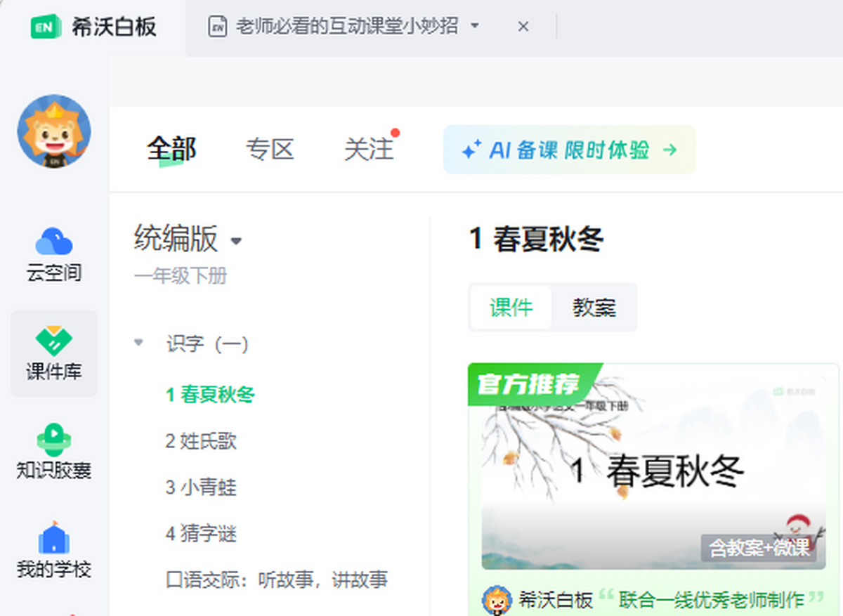Open the 春夏秋冬 courseware thumbnail
This screenshot has width=843, height=616.
click(653, 467)
